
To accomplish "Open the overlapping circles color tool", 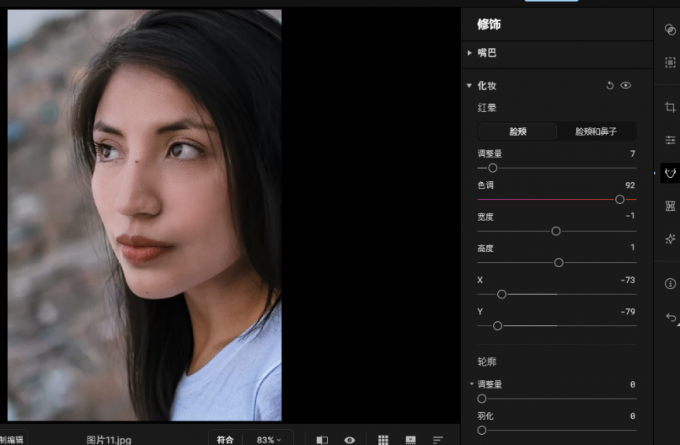I will coord(670,30).
